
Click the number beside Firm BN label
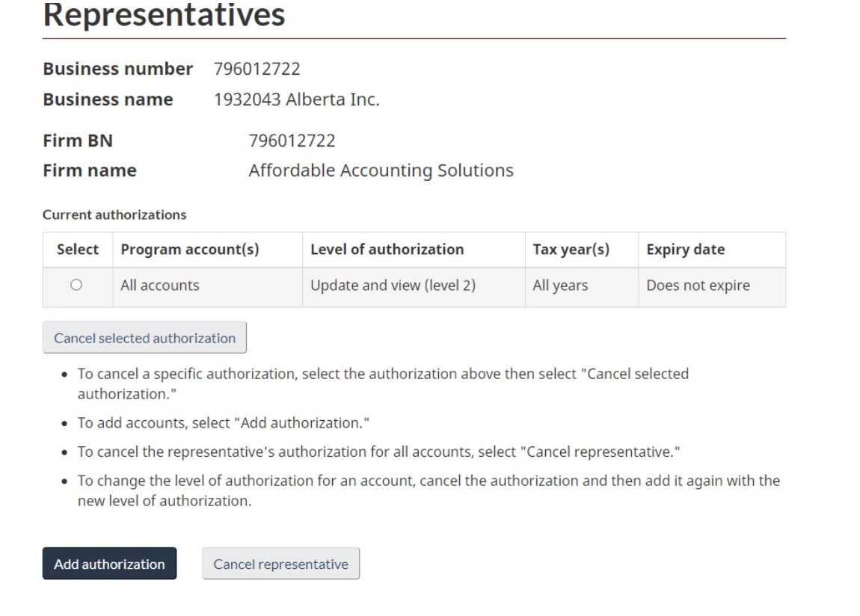[292, 141]
